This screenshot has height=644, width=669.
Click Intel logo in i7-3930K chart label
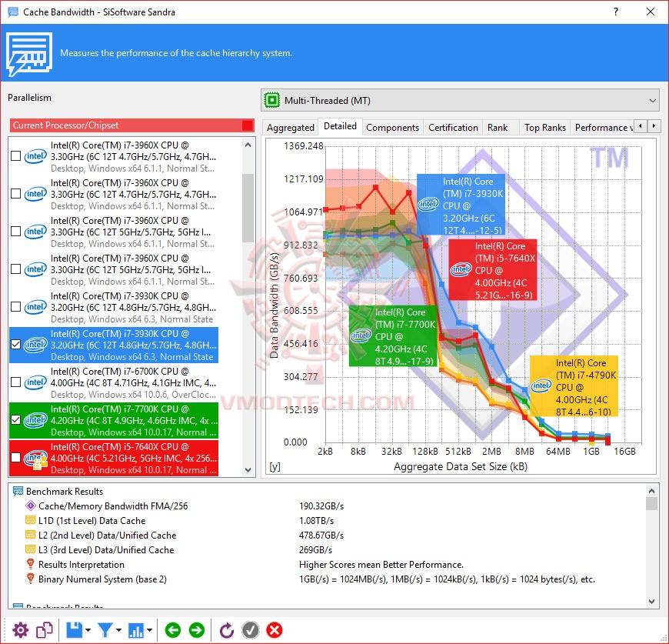428,204
